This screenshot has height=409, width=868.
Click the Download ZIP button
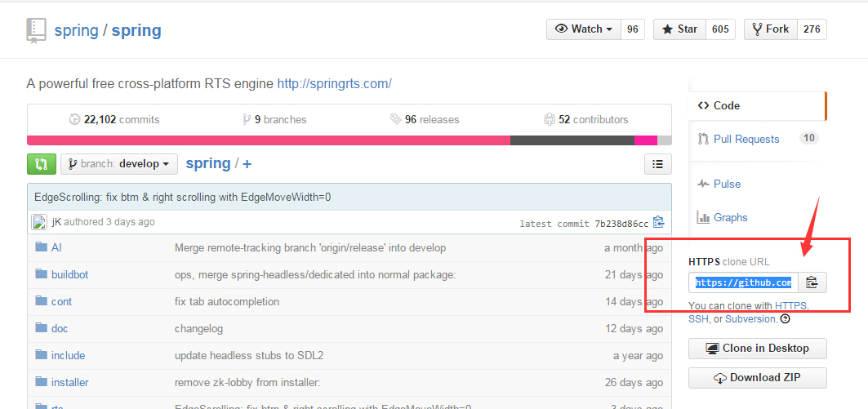[757, 378]
